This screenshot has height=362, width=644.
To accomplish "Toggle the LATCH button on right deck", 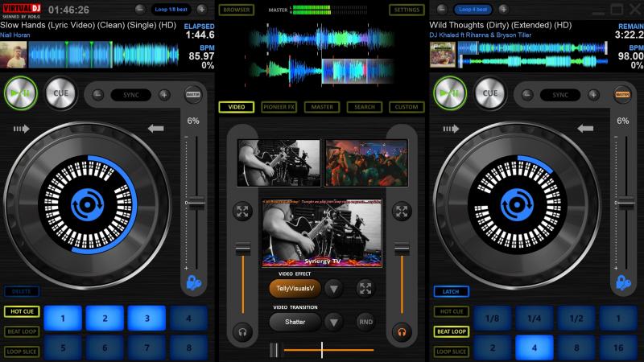I will 451,291.
